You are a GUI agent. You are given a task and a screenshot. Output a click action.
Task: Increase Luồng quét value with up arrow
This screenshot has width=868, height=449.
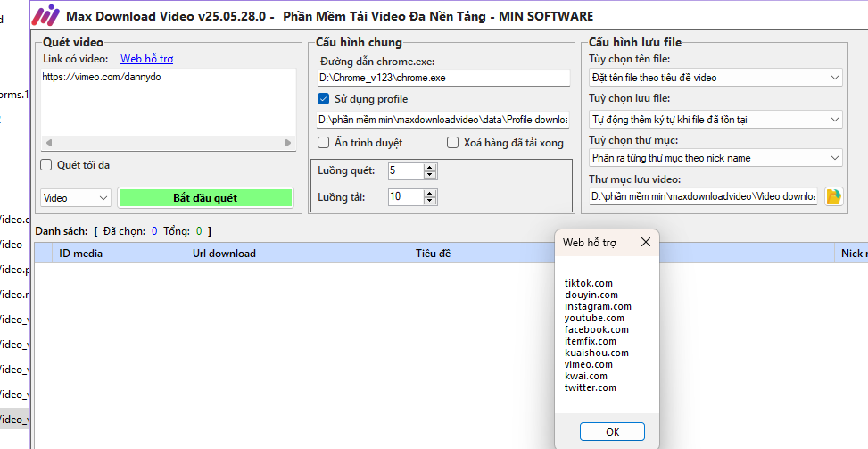tap(430, 166)
